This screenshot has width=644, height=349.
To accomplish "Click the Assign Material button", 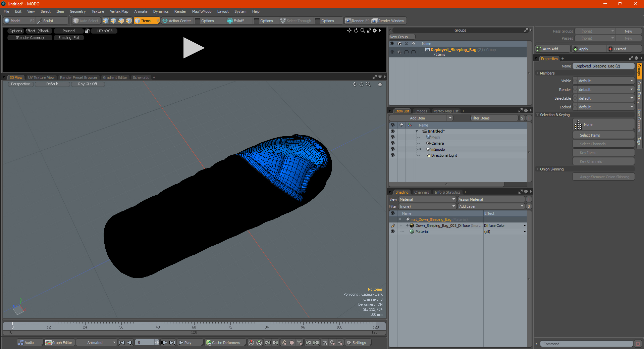I will pyautogui.click(x=491, y=199).
